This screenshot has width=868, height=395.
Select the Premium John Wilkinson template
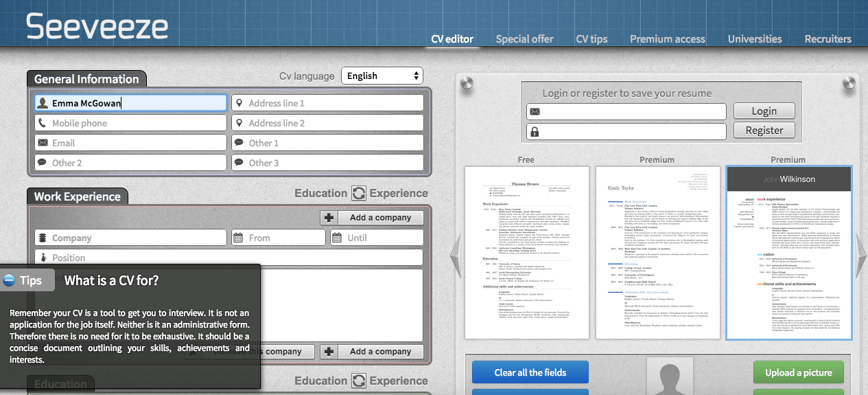pos(788,252)
